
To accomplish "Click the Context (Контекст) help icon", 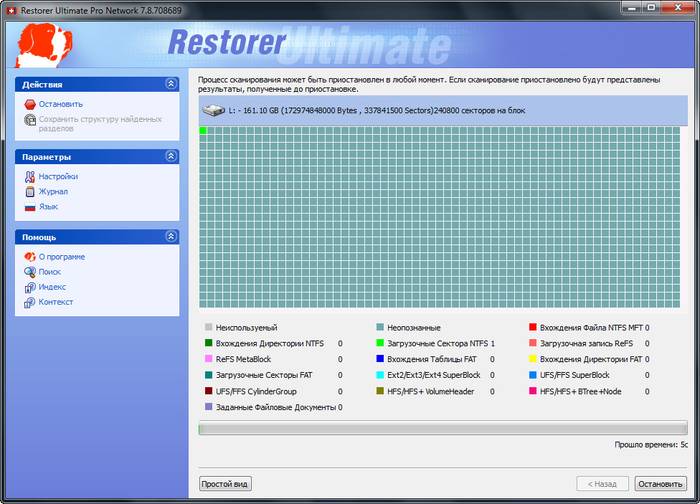I will click(30, 302).
